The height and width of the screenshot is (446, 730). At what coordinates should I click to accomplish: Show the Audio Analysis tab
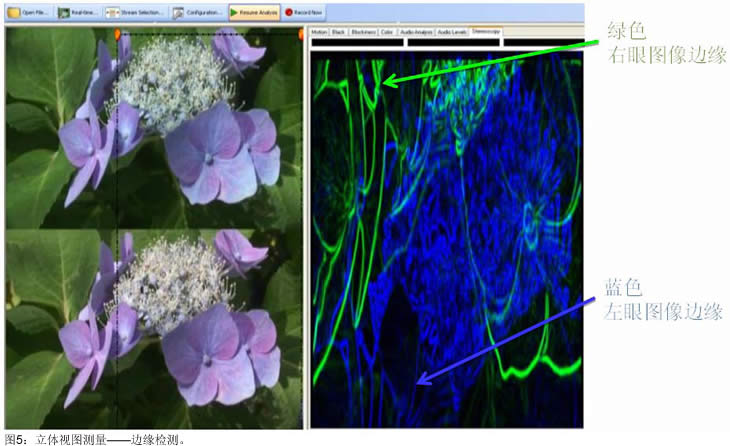[x=418, y=33]
